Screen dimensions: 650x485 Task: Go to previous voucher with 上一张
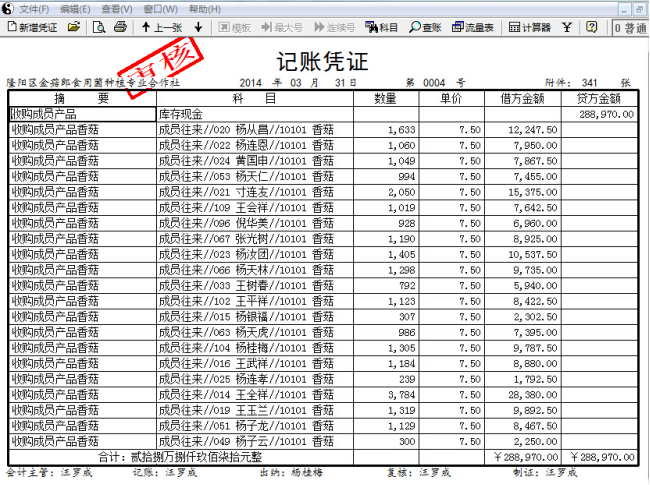click(161, 26)
